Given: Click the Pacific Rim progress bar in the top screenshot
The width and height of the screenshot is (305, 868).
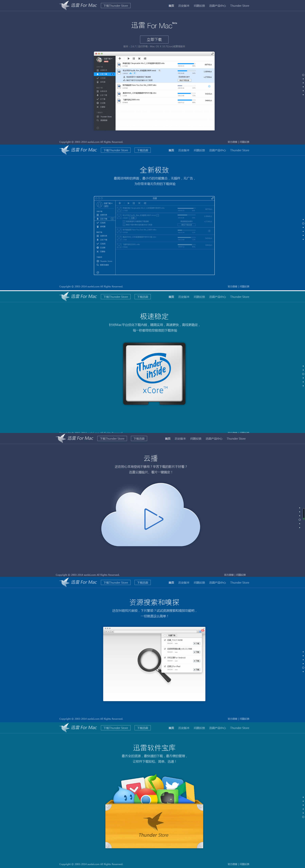Looking at the screenshot, I should coord(186,71).
